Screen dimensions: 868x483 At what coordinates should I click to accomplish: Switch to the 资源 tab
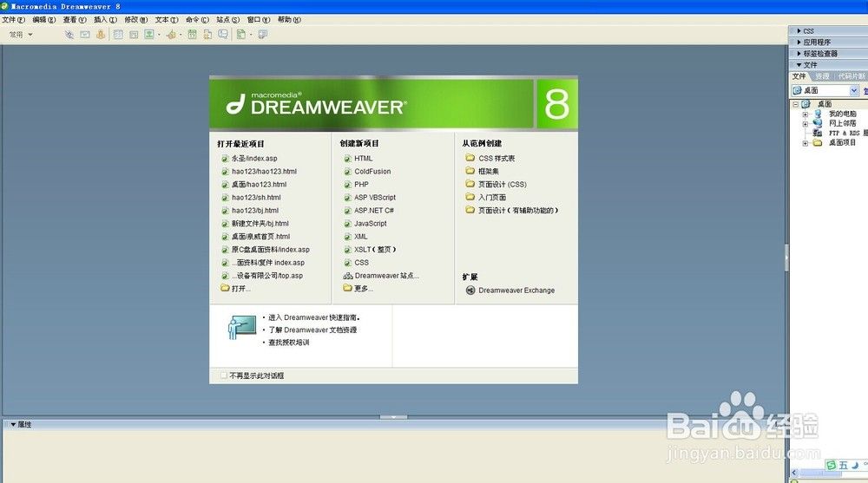pos(823,76)
